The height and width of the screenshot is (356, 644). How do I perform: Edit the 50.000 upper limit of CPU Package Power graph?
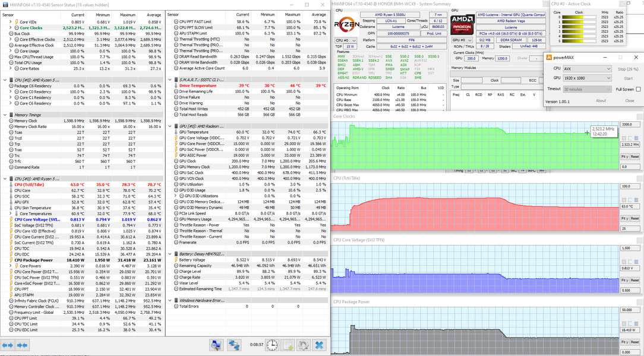point(630,310)
